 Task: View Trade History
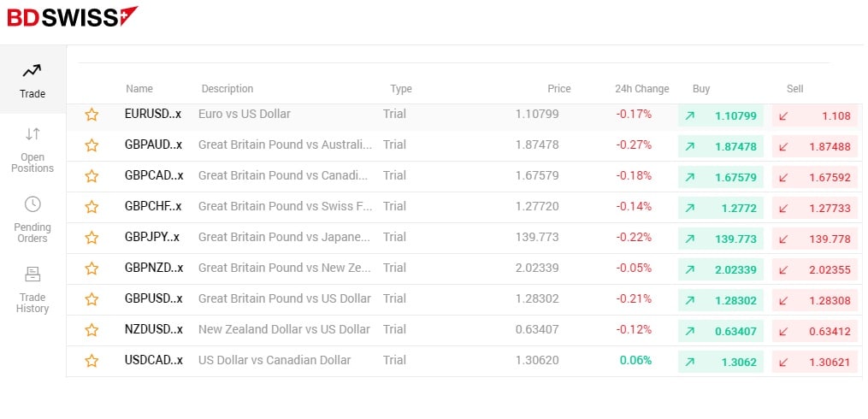pyautogui.click(x=32, y=289)
